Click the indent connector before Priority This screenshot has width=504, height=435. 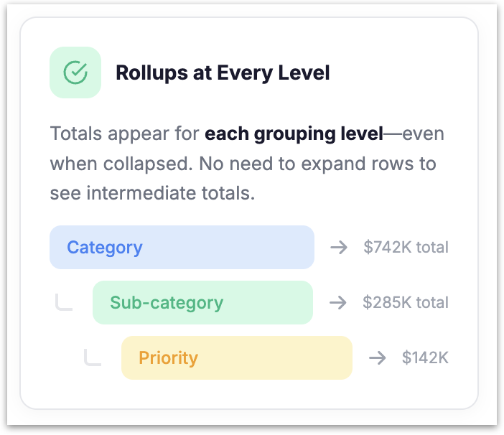click(93, 357)
